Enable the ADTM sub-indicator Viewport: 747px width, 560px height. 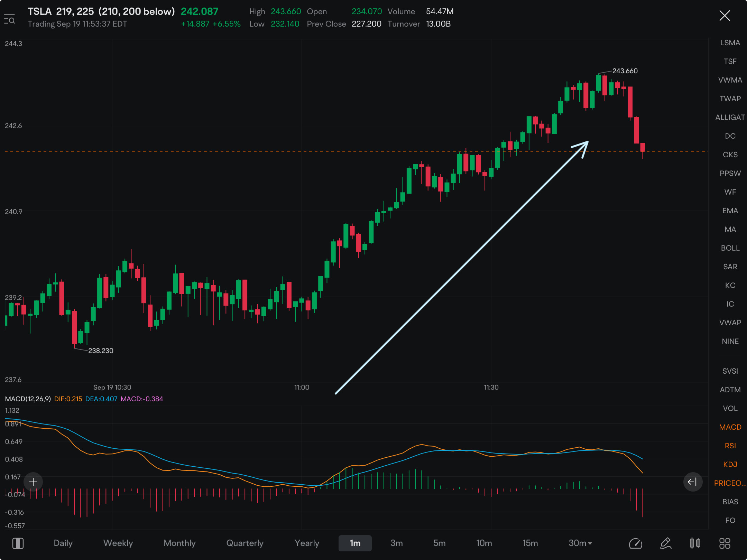(730, 390)
